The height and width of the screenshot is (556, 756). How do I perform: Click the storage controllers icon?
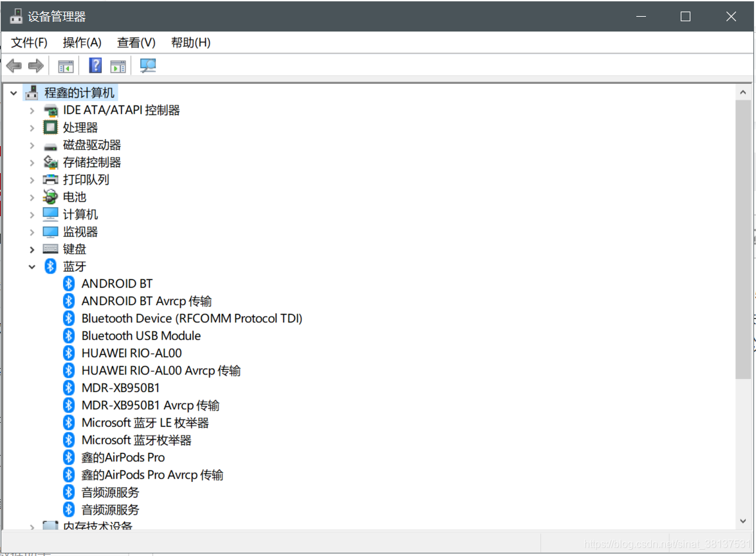click(x=51, y=163)
